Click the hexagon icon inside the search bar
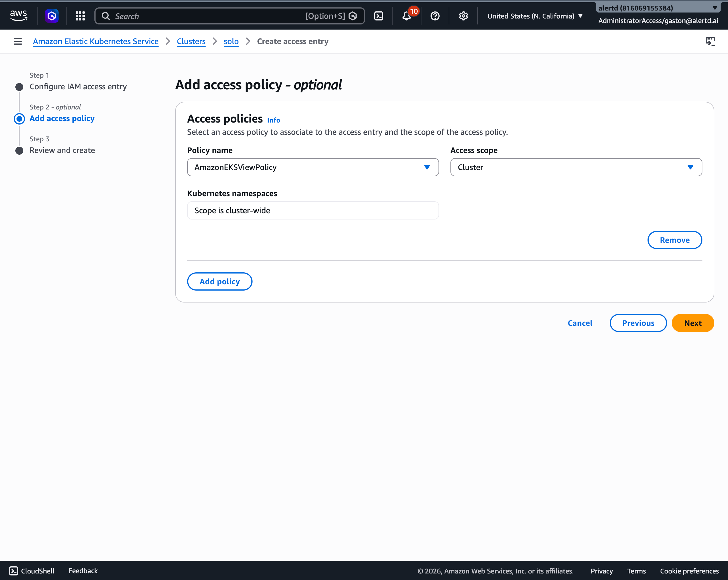Viewport: 728px width, 580px height. pos(353,16)
